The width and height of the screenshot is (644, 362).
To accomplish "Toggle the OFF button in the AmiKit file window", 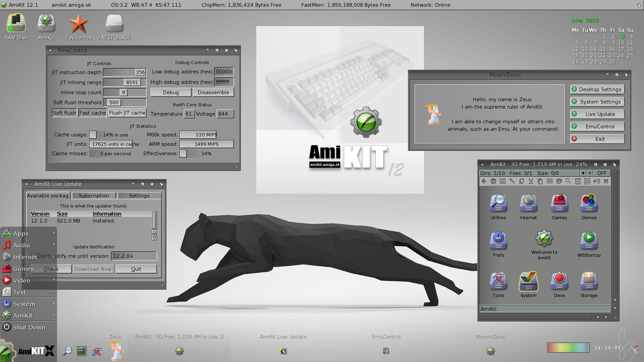I will pyautogui.click(x=602, y=173).
